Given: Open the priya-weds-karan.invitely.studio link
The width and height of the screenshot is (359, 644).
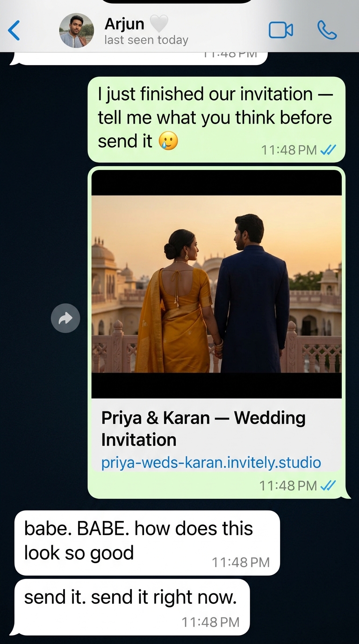Looking at the screenshot, I should [211, 463].
